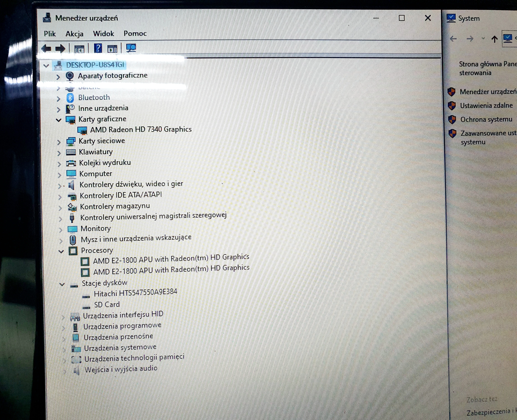Expand the Kolejki wydruku chevron
Image resolution: width=517 pixels, height=420 pixels.
coord(59,164)
